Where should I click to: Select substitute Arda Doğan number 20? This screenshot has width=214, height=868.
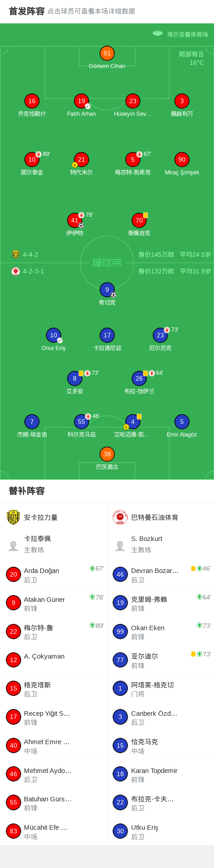tap(53, 575)
